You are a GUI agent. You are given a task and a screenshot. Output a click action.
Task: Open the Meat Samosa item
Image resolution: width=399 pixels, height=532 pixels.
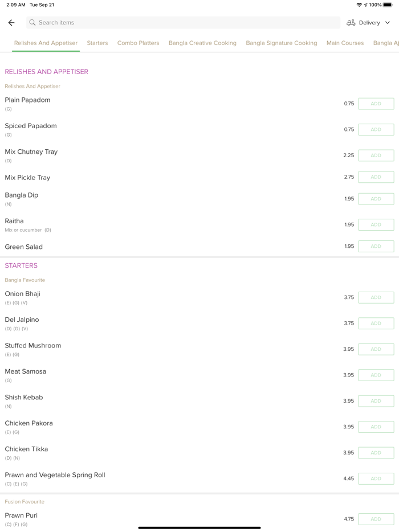(x=26, y=371)
